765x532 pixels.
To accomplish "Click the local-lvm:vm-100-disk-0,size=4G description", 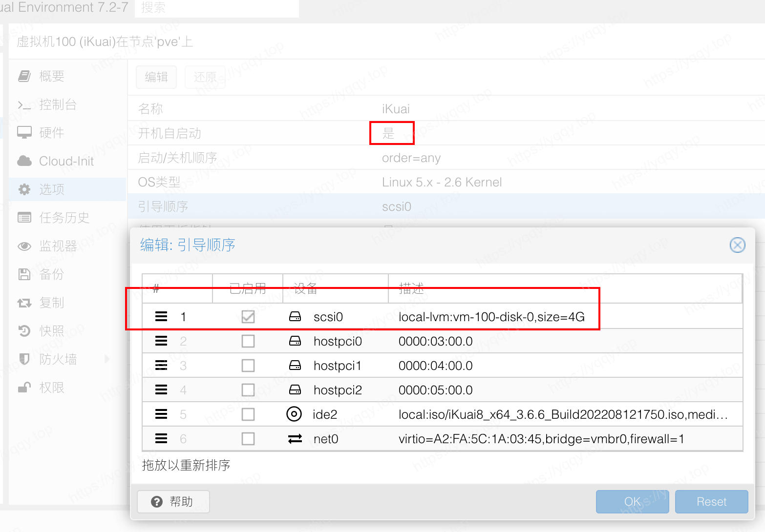I will click(491, 317).
